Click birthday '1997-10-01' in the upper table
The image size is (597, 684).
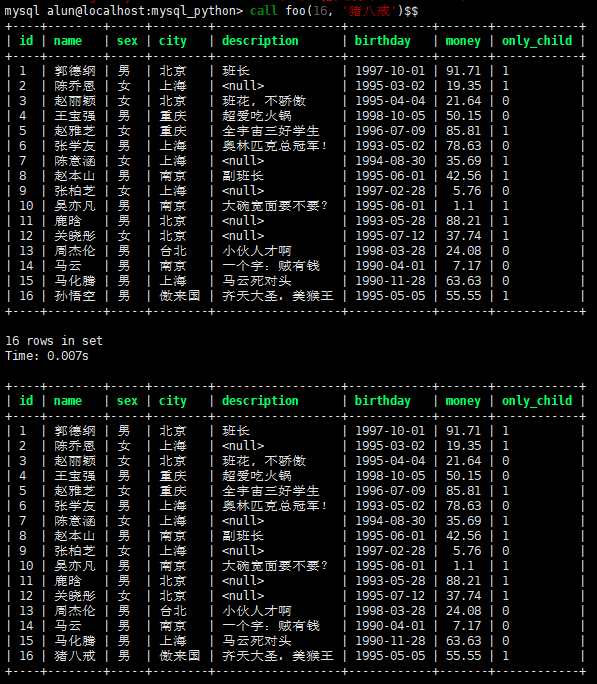click(390, 71)
